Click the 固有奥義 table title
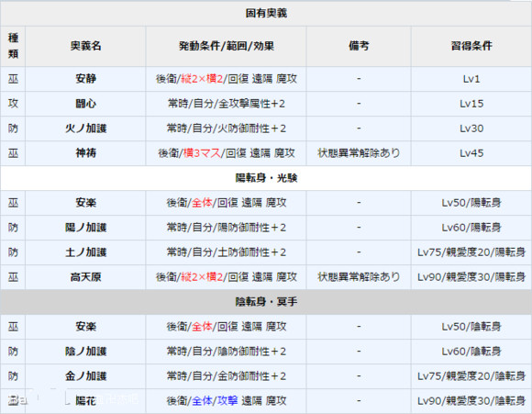532x414 pixels. click(266, 13)
